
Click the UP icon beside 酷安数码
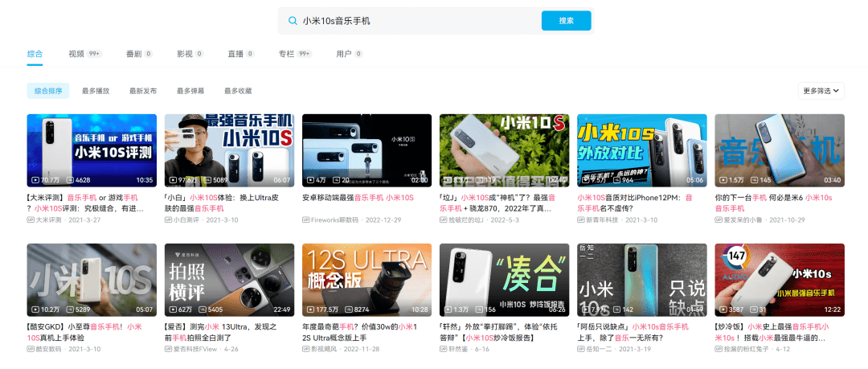[31, 349]
